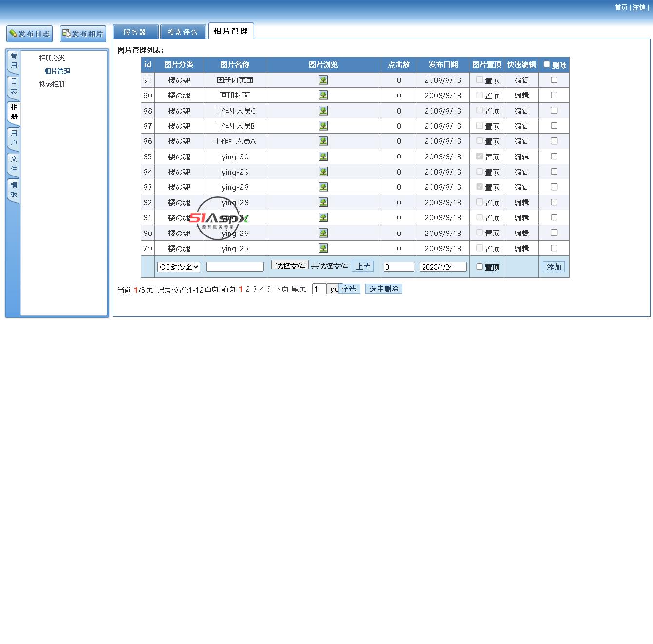Image resolution: width=653 pixels, height=644 pixels.
Task: Click the 尾页 last-page link
Action: tap(299, 289)
